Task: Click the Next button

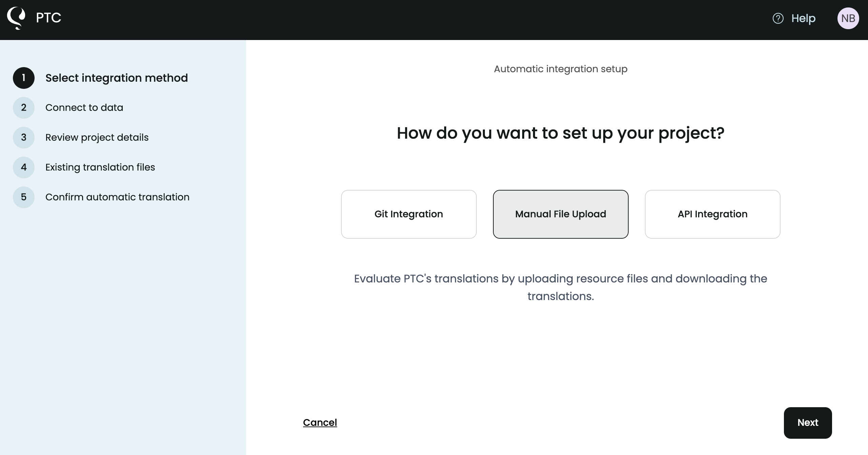Action: [x=808, y=423]
